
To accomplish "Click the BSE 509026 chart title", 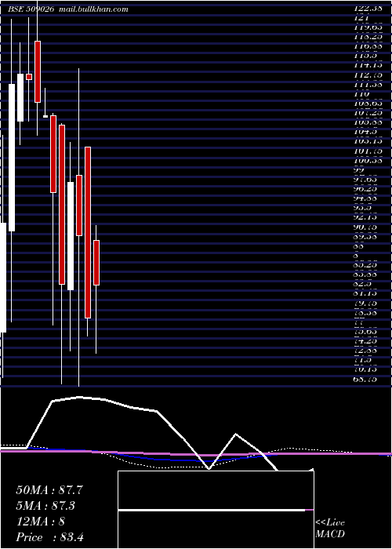I will [31, 9].
